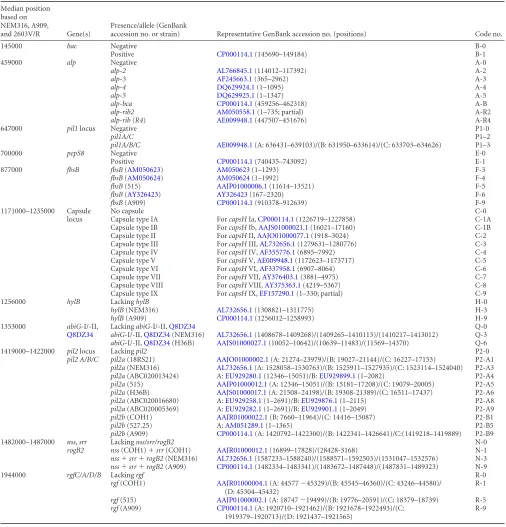Open AAJR01000022.1 link for pil2b (COH1)
Screen dimensions: 506x527
(x=242, y=417)
